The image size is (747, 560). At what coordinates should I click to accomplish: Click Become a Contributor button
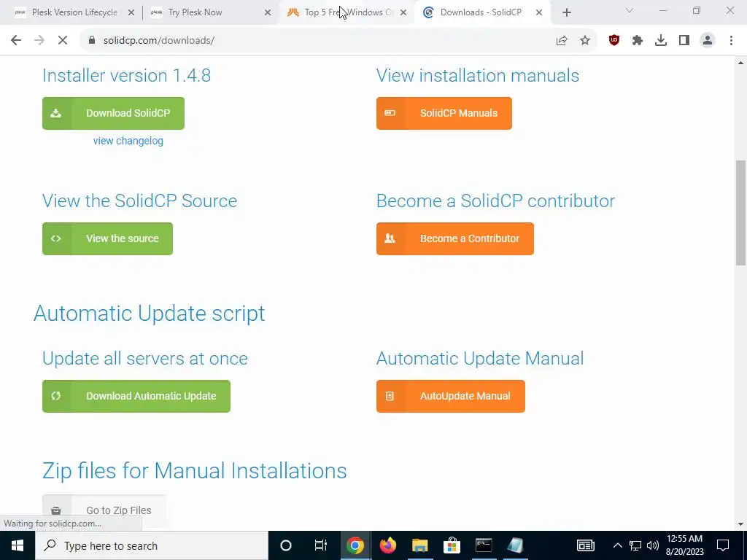click(x=455, y=238)
